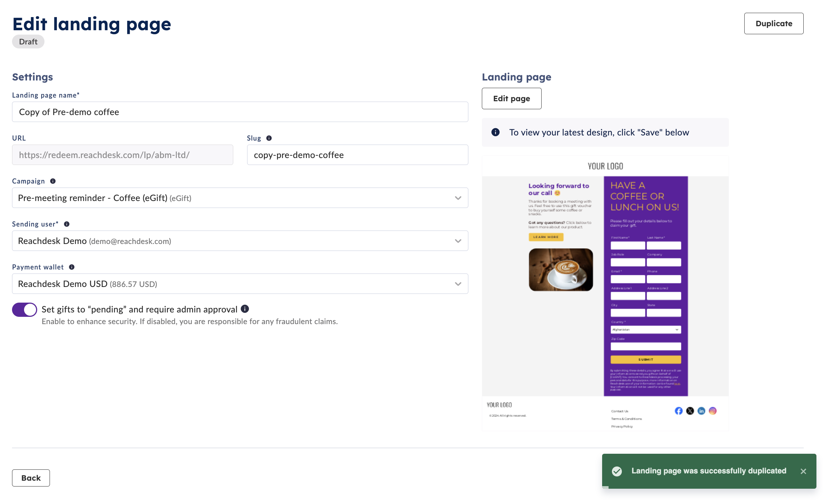Click the Edit page button
The width and height of the screenshot is (823, 504).
(511, 98)
